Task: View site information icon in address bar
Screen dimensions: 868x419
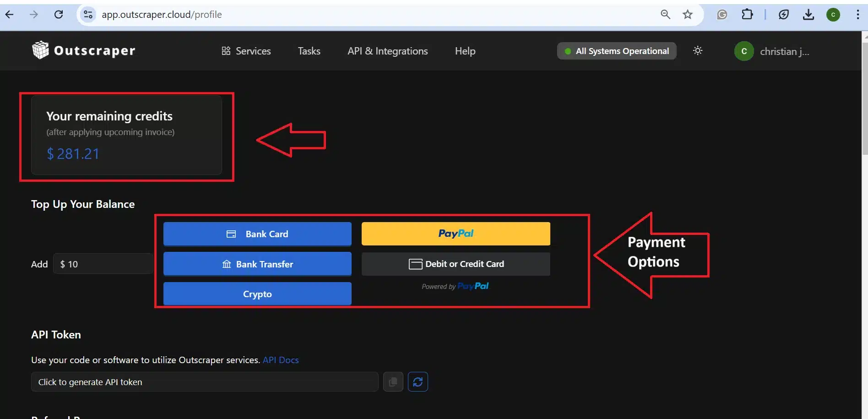Action: [x=88, y=15]
